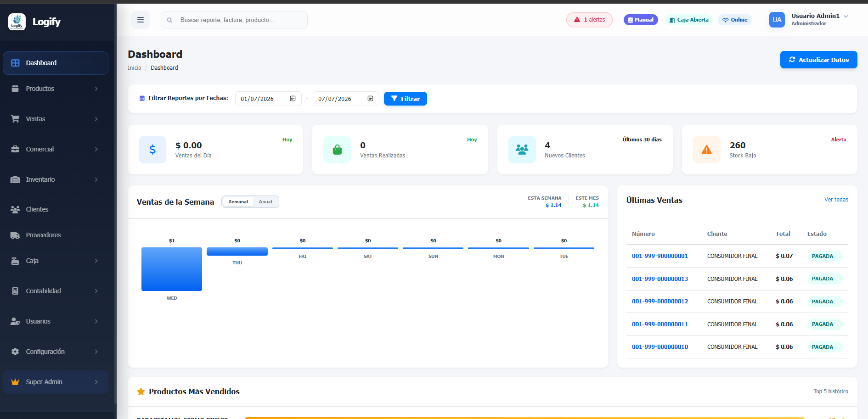The image size is (868, 419).
Task: Click the Contabilidad calculator icon
Action: click(x=15, y=291)
